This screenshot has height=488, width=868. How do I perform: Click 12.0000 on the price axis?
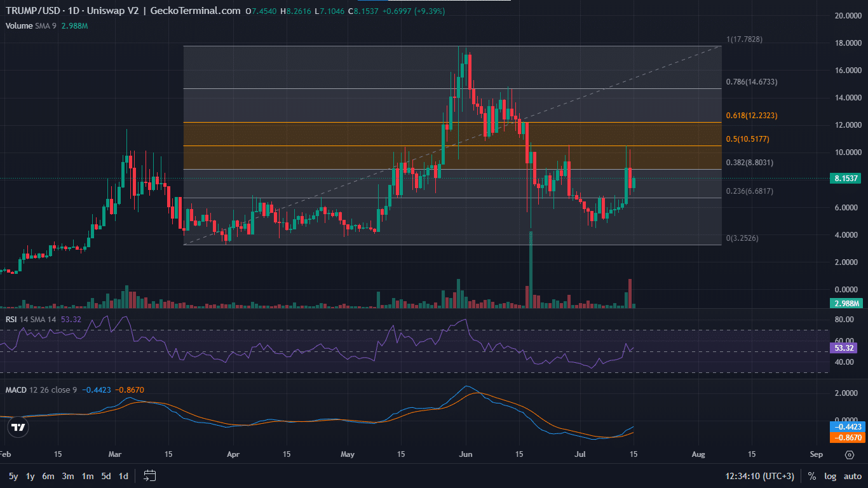point(847,125)
